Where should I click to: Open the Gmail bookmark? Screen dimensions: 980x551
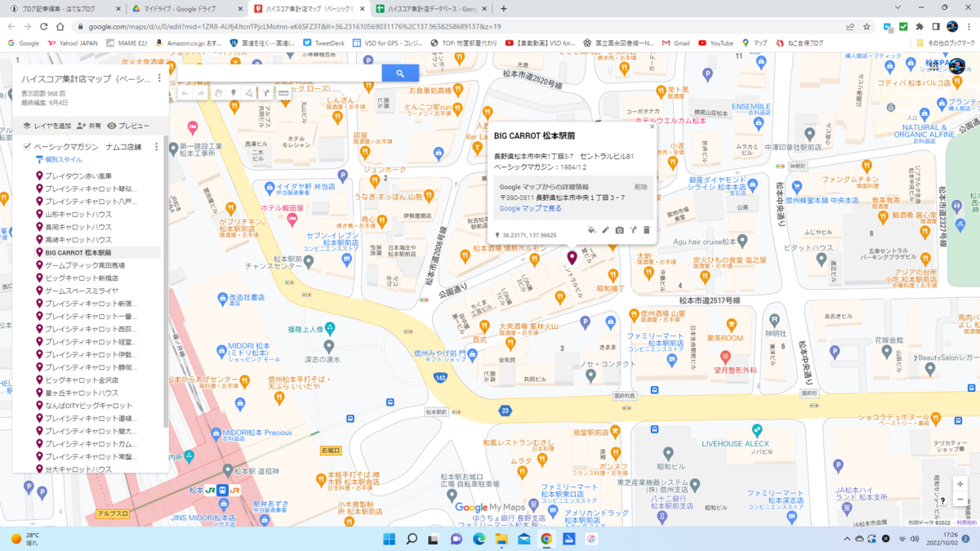[675, 42]
